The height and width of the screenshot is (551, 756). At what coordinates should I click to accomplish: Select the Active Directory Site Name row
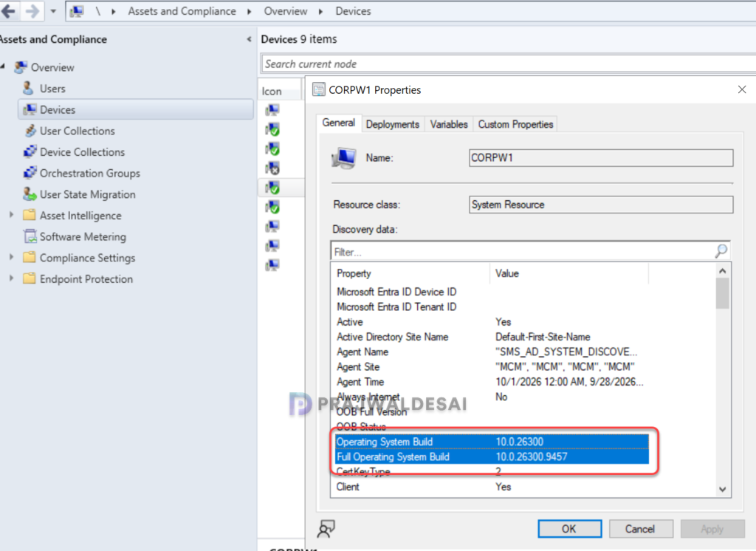[x=492, y=337]
